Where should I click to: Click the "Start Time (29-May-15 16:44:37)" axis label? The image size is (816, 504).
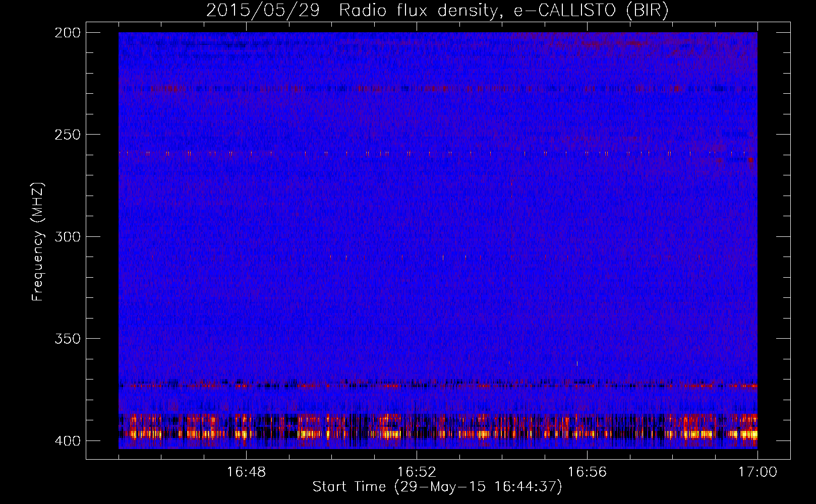[437, 487]
